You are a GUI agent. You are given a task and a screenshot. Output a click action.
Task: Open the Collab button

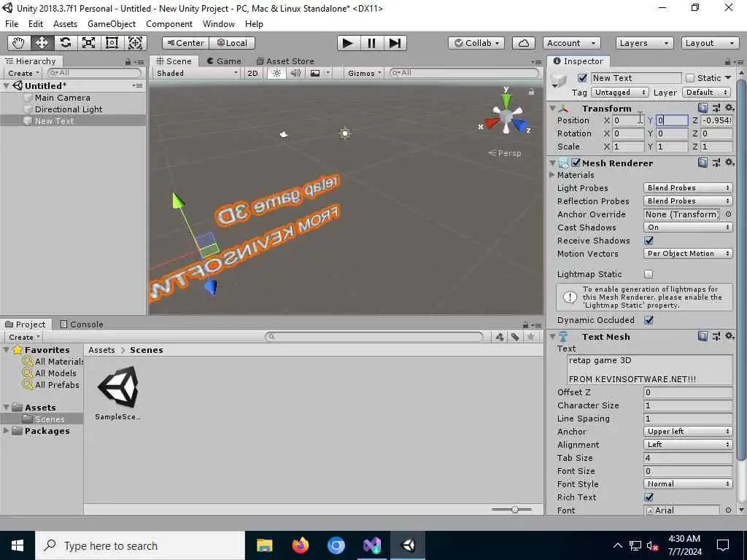coord(476,43)
